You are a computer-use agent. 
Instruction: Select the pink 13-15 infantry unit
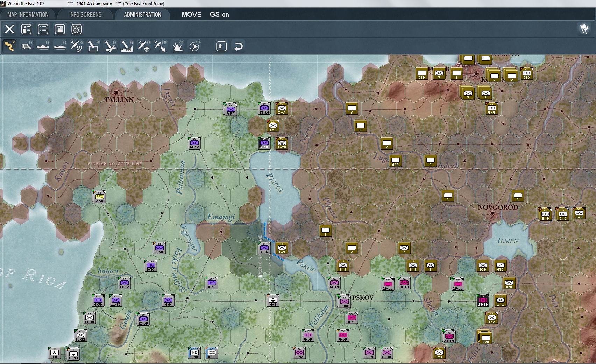pyautogui.click(x=386, y=353)
